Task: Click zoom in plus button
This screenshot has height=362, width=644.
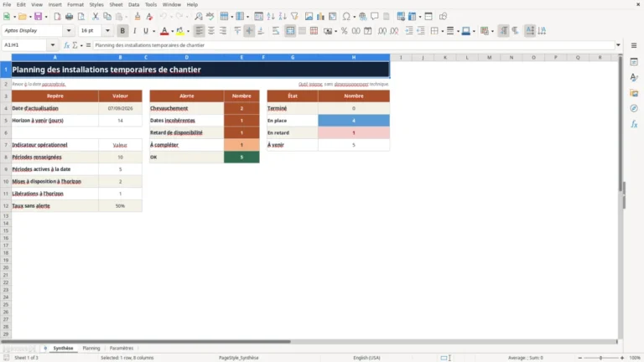Action: pos(622,358)
